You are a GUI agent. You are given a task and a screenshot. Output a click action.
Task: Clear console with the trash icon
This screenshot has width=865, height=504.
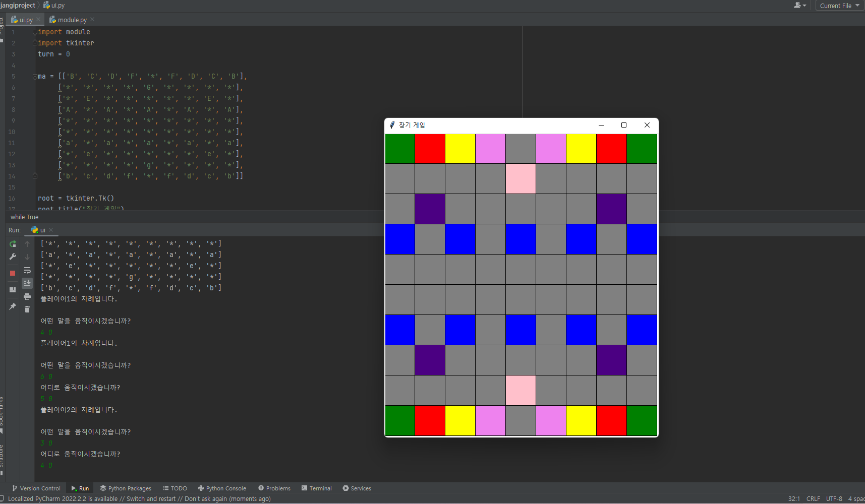(x=27, y=309)
